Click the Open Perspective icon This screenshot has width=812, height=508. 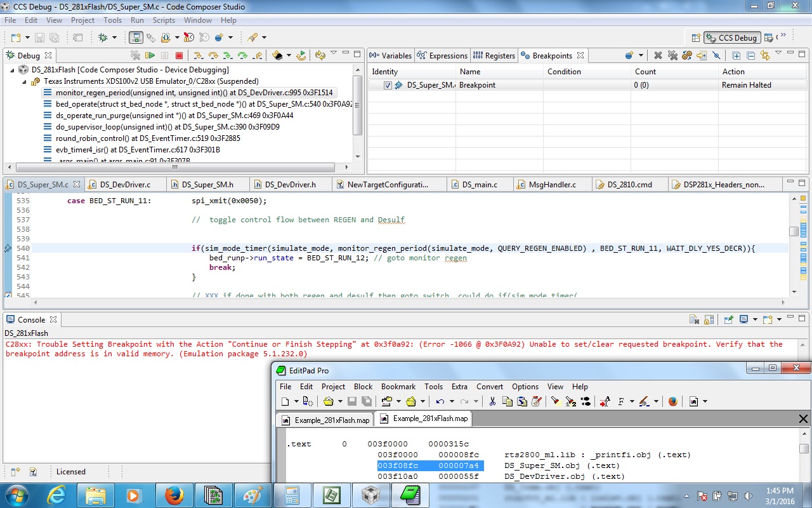pyautogui.click(x=695, y=37)
